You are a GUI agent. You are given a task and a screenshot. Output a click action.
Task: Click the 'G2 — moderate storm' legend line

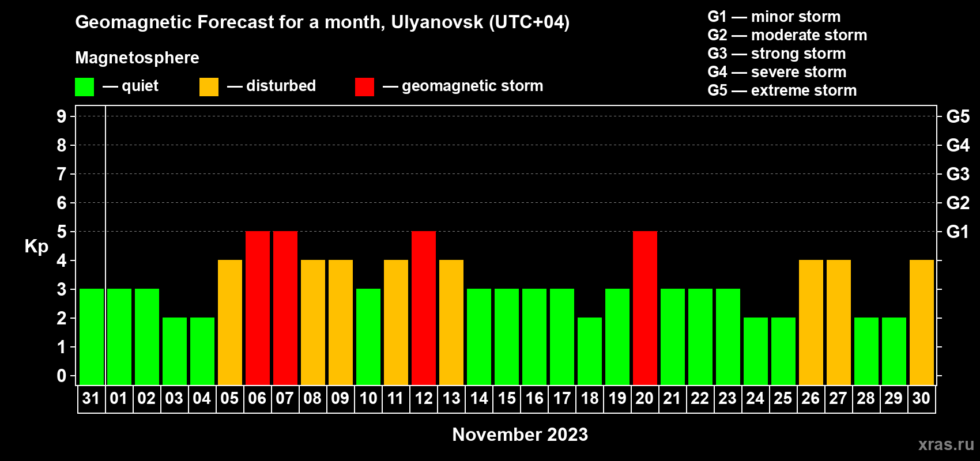(787, 35)
